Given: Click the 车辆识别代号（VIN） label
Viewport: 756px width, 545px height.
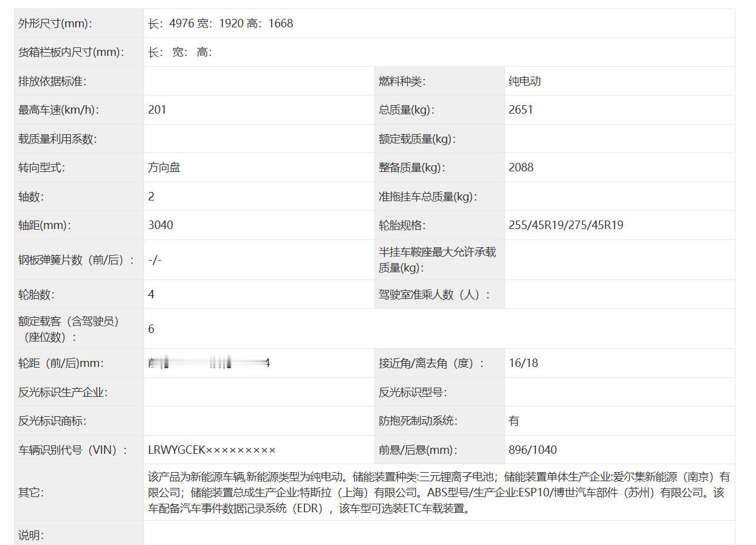Looking at the screenshot, I should click(74, 450).
